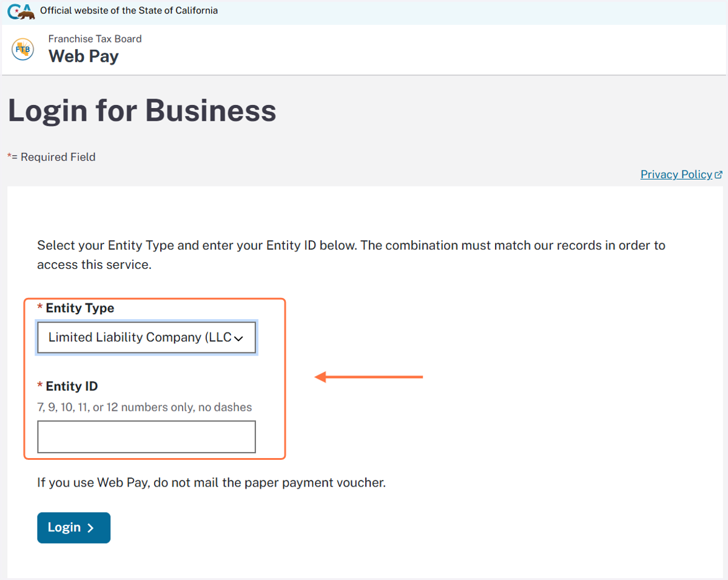Click the orange arrow annotation
Screen dimensions: 728x580
click(369, 377)
